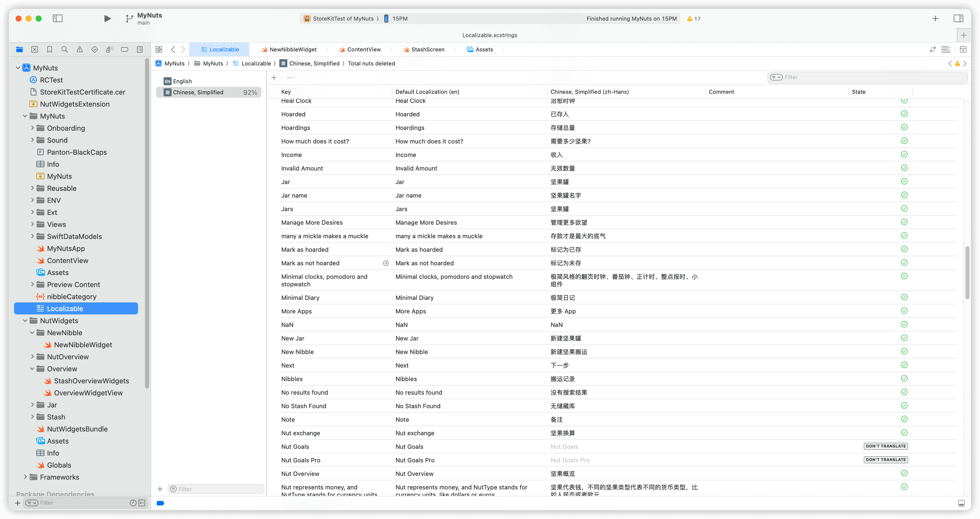Add a new string key with the plus button
The width and height of the screenshot is (980, 519).
click(274, 77)
